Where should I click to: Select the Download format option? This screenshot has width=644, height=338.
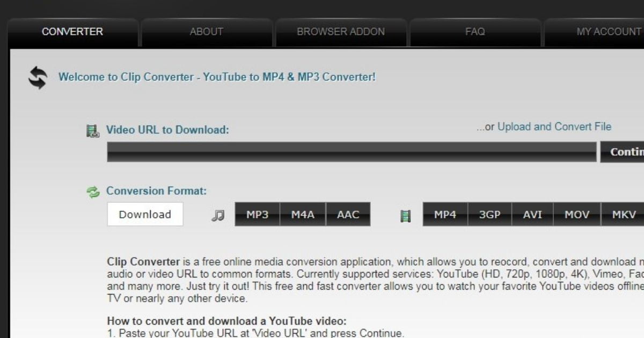[x=145, y=214]
